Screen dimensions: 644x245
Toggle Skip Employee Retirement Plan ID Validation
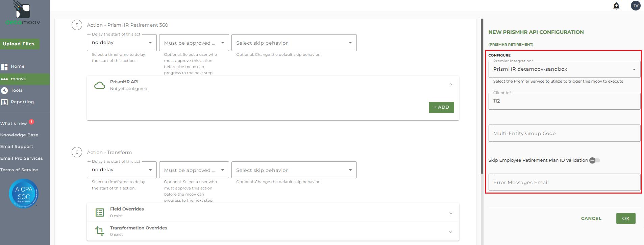[x=595, y=160]
